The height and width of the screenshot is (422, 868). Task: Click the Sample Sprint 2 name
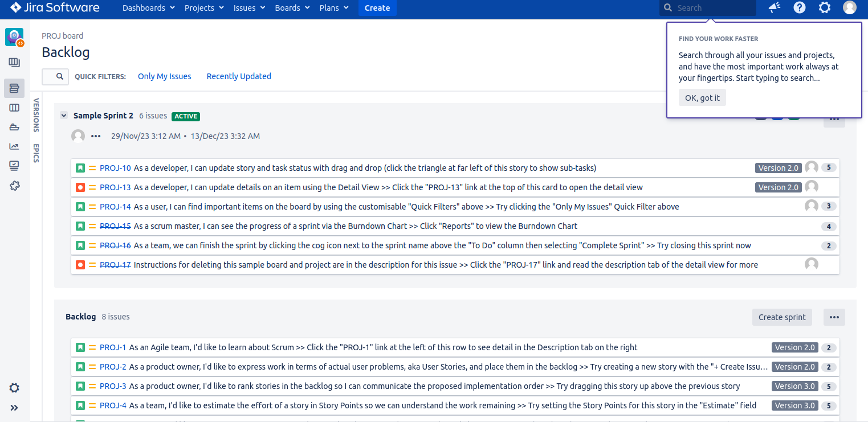103,116
